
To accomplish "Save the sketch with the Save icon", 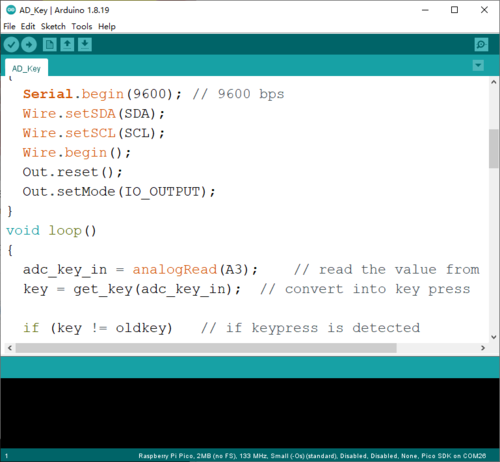I will pyautogui.click(x=85, y=44).
